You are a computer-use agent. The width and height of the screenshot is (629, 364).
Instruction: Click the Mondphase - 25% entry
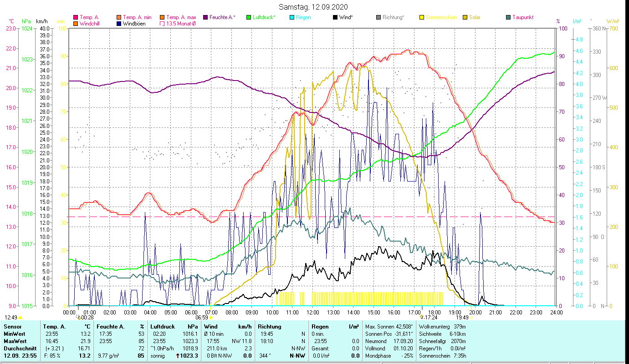click(x=389, y=356)
